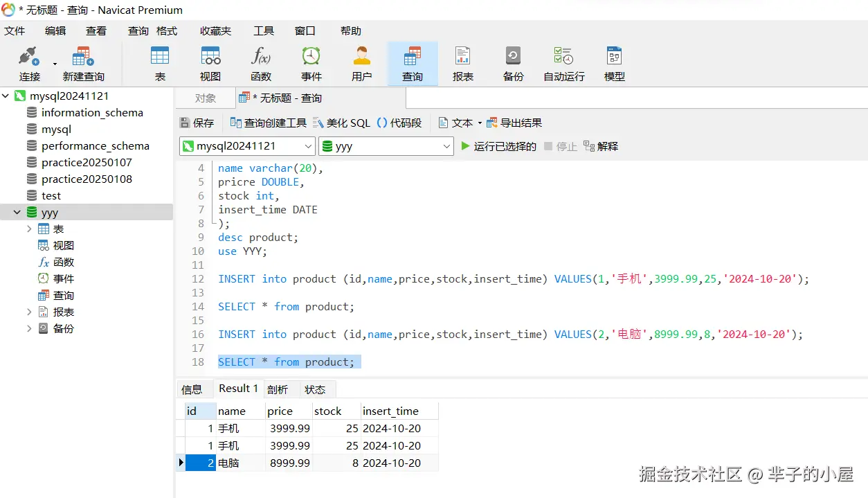The image size is (868, 498).
Task: Open the 自动运行 automation toolbar icon
Action: (x=564, y=64)
